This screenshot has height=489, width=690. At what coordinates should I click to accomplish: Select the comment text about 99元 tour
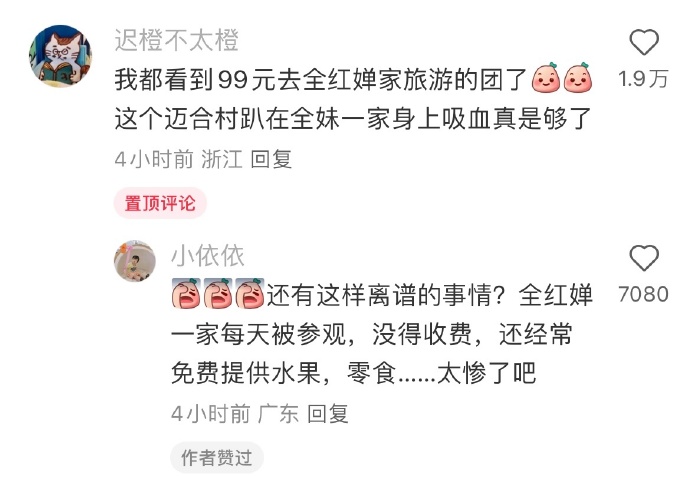pos(353,99)
